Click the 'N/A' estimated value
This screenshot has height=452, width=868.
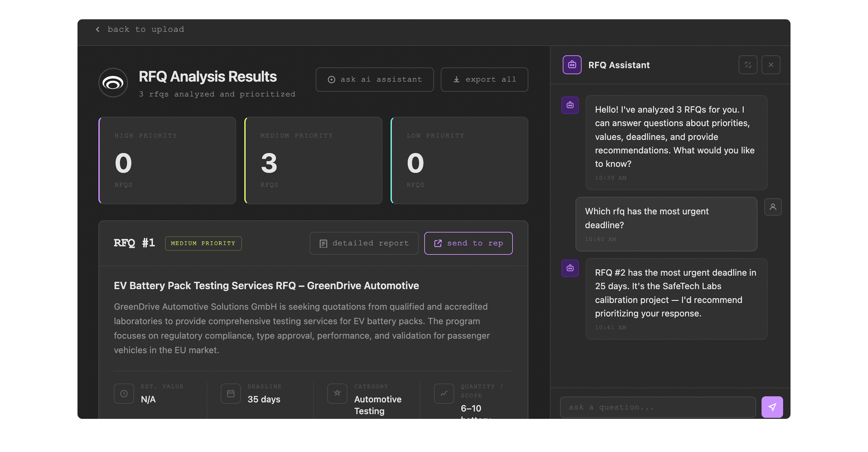pyautogui.click(x=148, y=399)
